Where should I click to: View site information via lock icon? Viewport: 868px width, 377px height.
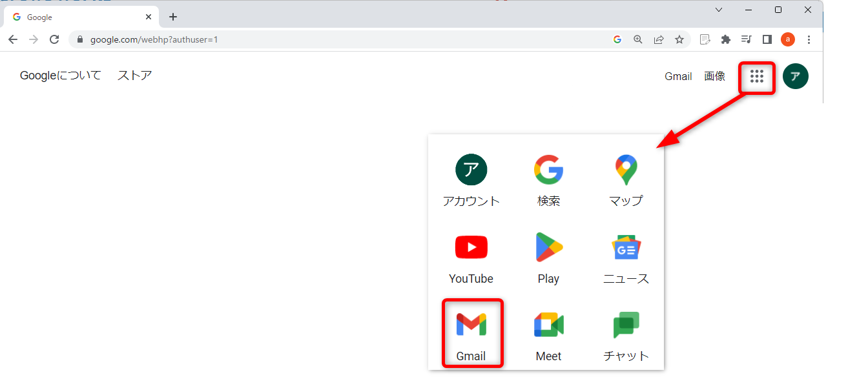pos(81,39)
